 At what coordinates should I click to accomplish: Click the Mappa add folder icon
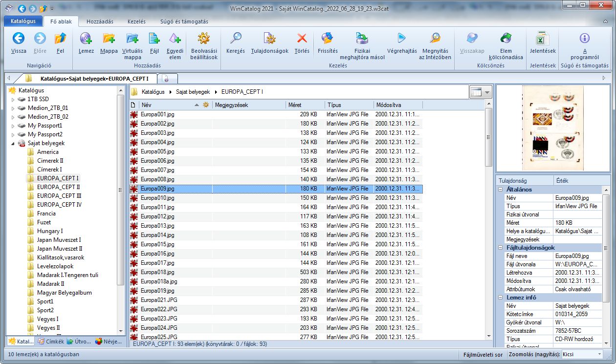click(x=109, y=39)
